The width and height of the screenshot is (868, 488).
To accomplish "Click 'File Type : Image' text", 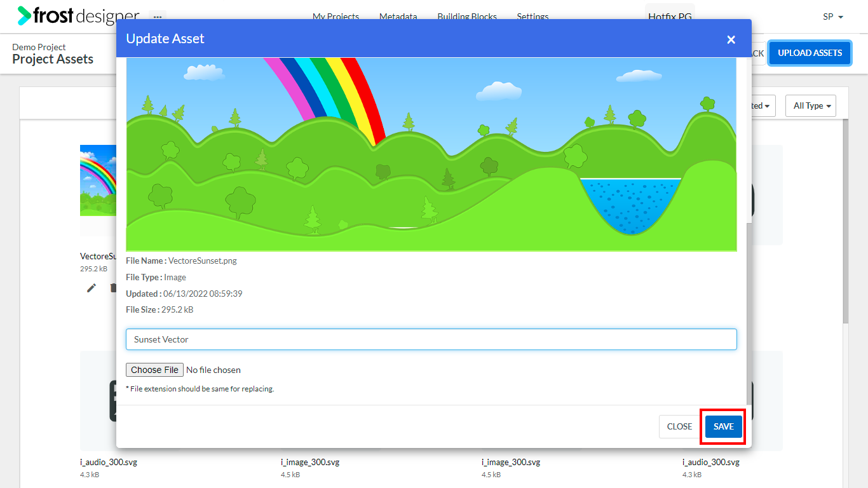I will point(156,277).
